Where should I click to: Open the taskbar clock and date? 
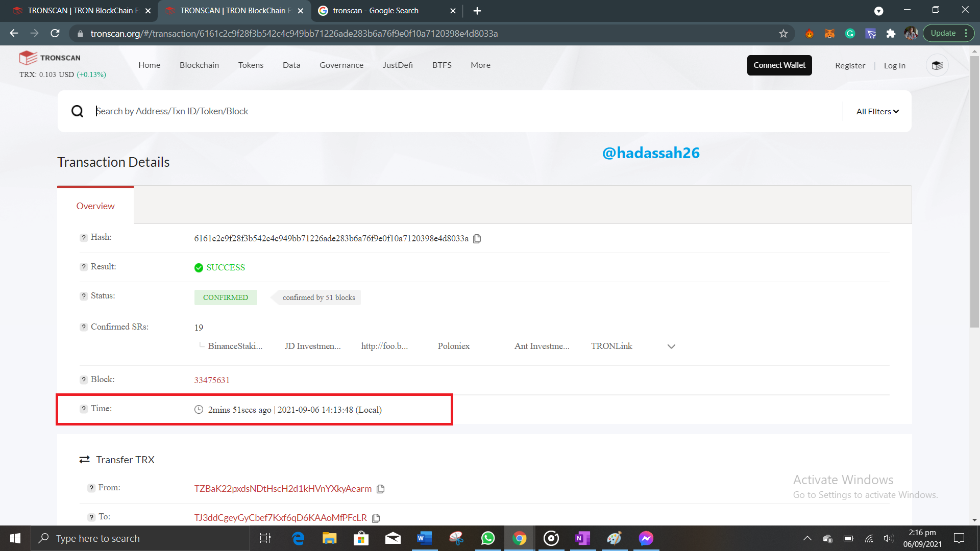pos(922,538)
